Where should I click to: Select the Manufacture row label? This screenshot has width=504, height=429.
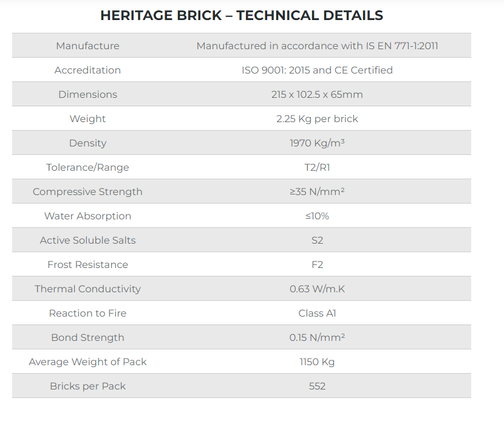tap(88, 46)
